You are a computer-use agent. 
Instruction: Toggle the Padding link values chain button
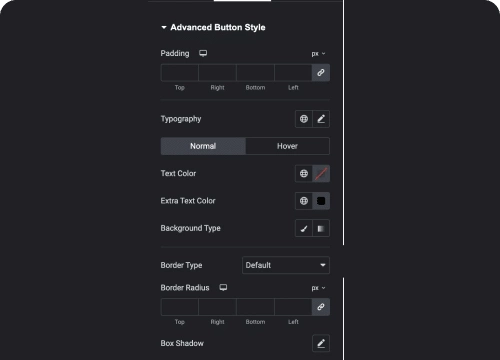click(321, 73)
